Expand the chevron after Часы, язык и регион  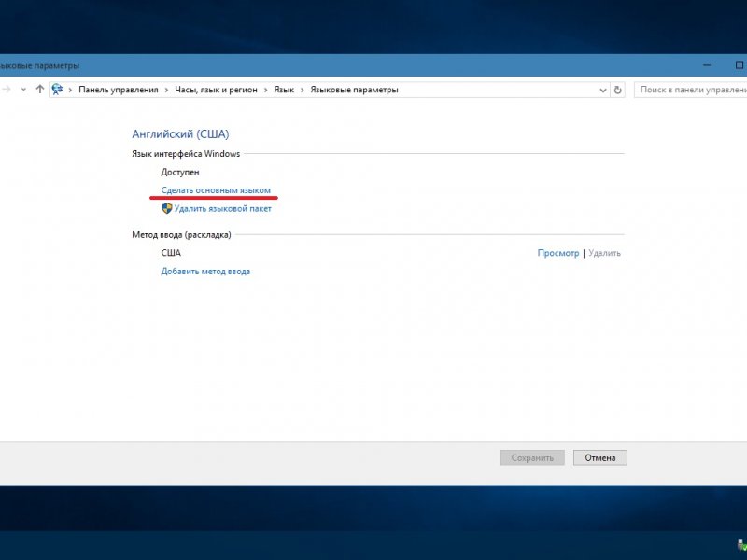(265, 90)
